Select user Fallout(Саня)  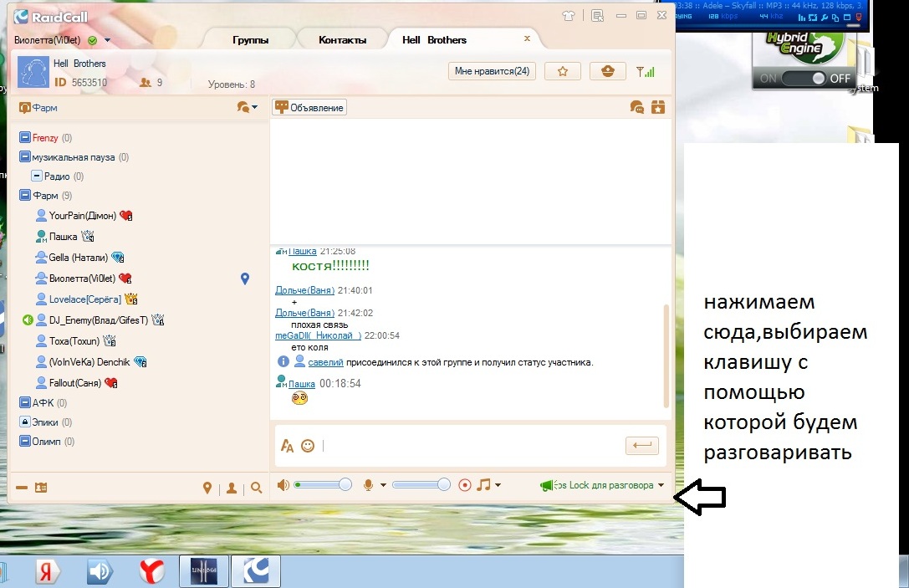(x=74, y=383)
